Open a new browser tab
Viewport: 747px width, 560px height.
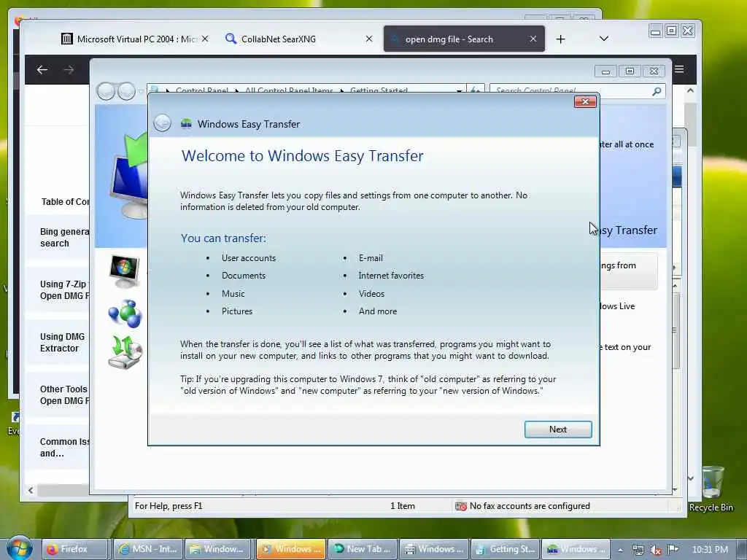click(561, 39)
